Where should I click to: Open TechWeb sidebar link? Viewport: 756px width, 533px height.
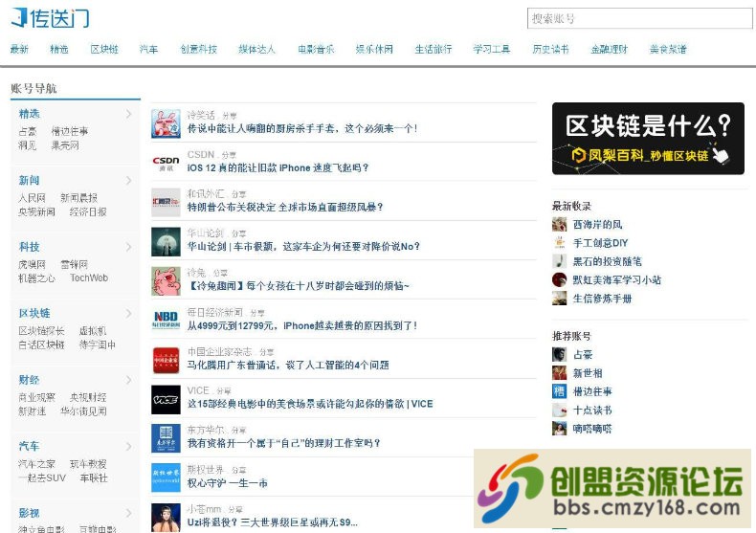[89, 278]
